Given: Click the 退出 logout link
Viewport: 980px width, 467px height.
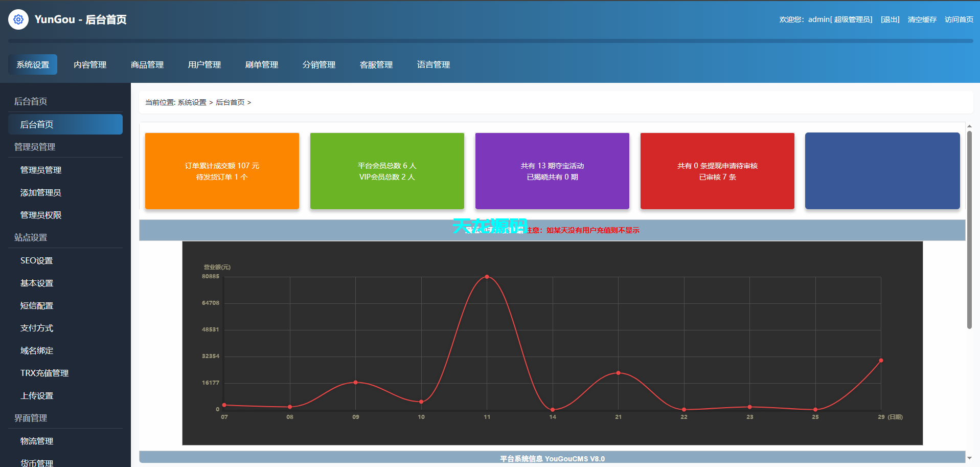Looking at the screenshot, I should coord(890,19).
